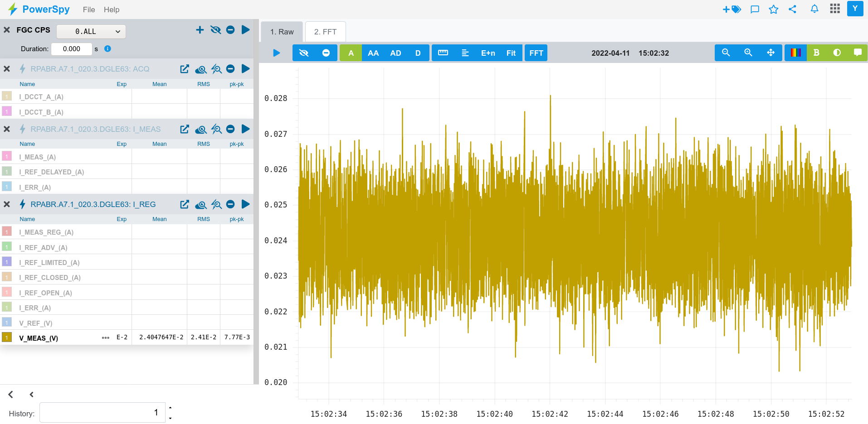
Task: Switch to the 1. Raw tab
Action: (282, 32)
